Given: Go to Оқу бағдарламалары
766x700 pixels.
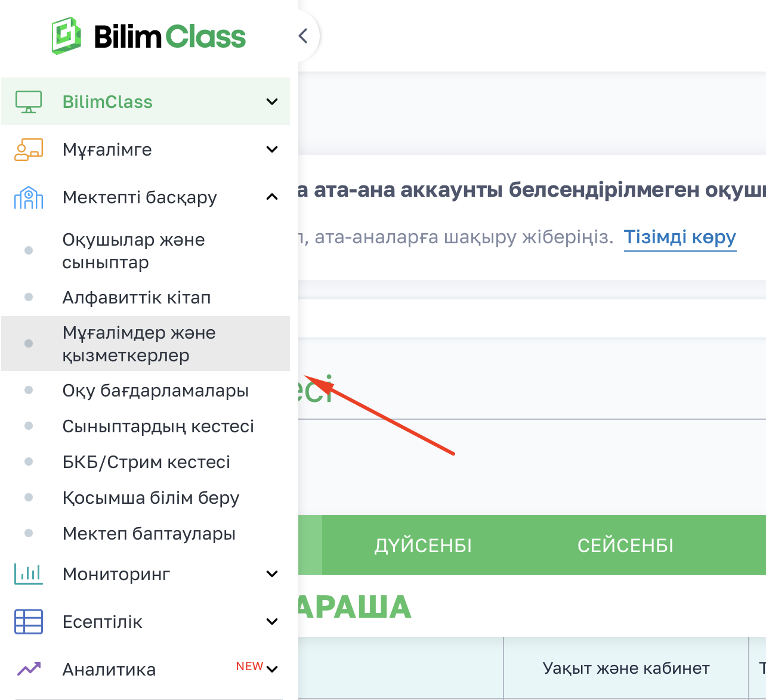Looking at the screenshot, I should (x=155, y=391).
